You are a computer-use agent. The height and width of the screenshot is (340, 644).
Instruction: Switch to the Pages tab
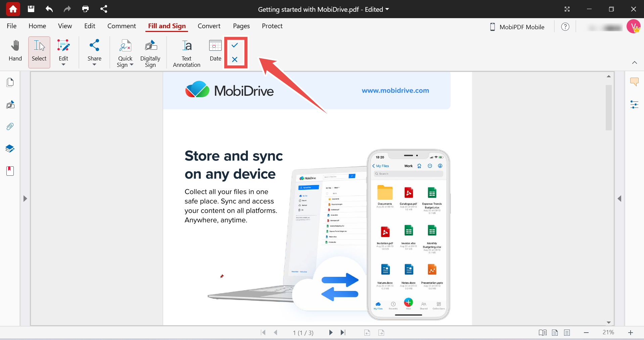coord(241,26)
